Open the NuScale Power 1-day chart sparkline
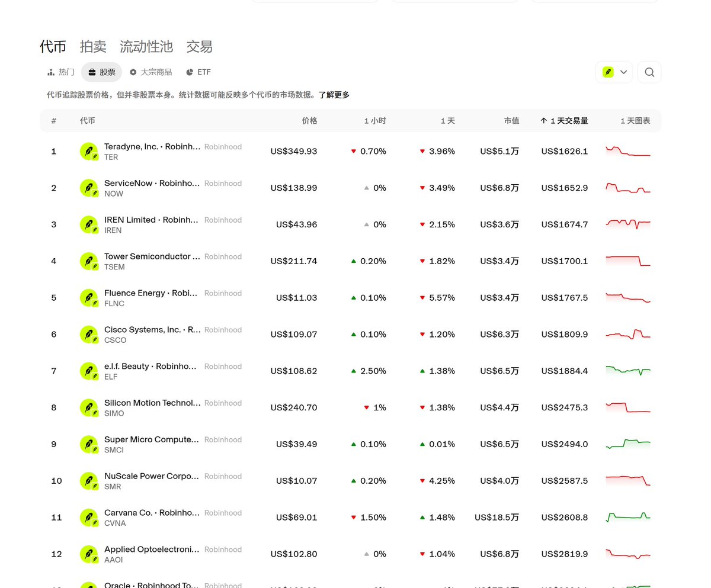The width and height of the screenshot is (711, 588). [628, 481]
